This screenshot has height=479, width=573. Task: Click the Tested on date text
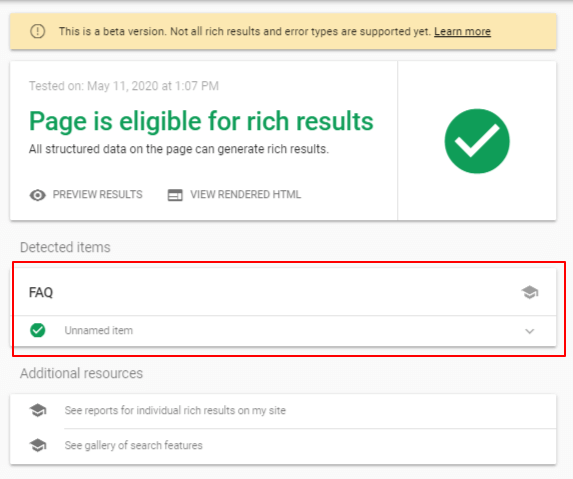124,86
